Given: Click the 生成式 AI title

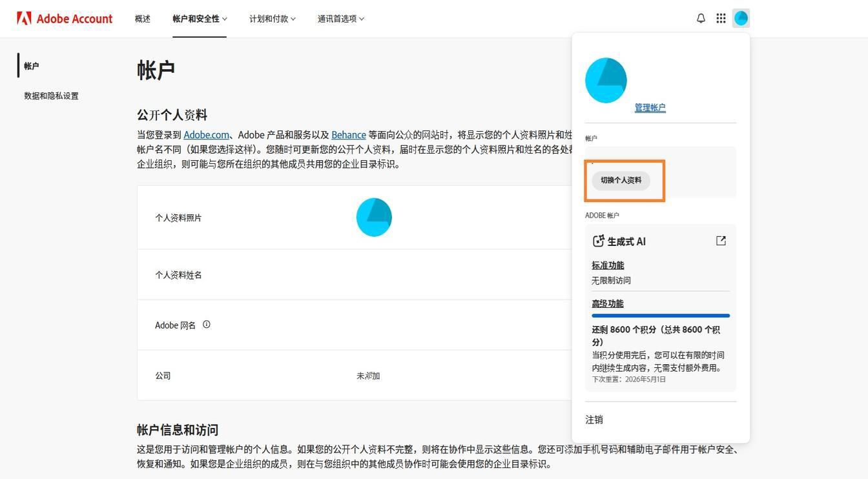Looking at the screenshot, I should click(626, 241).
